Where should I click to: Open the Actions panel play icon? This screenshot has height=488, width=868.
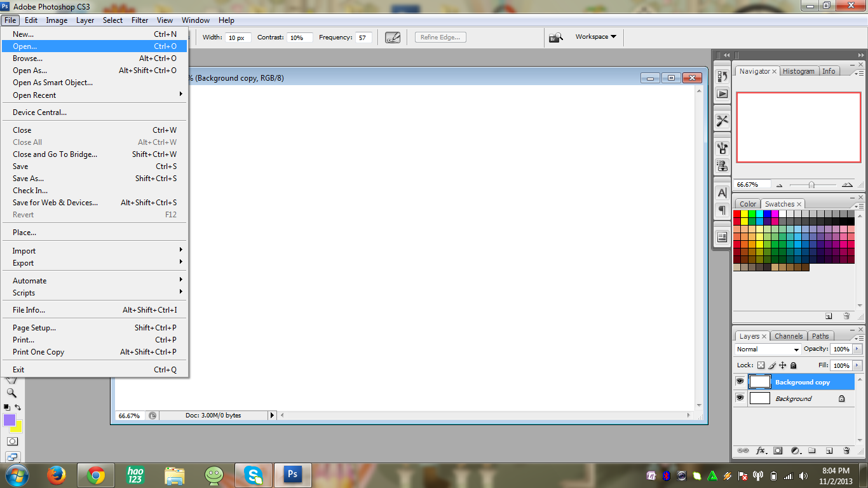(x=722, y=93)
